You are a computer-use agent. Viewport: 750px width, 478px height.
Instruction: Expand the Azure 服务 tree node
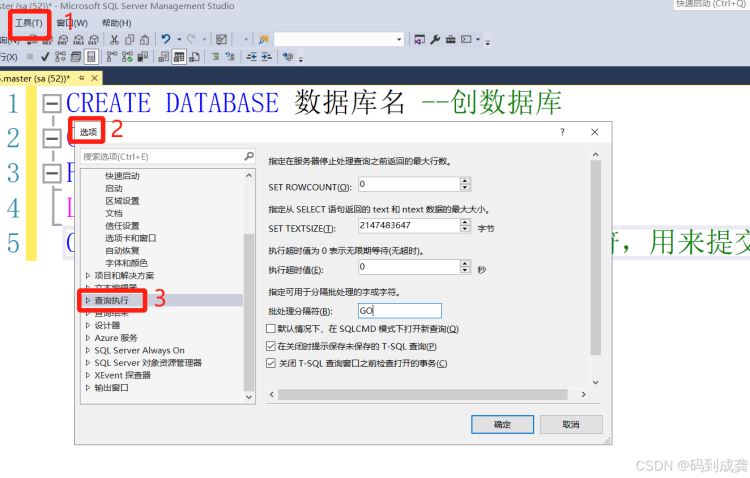88,338
